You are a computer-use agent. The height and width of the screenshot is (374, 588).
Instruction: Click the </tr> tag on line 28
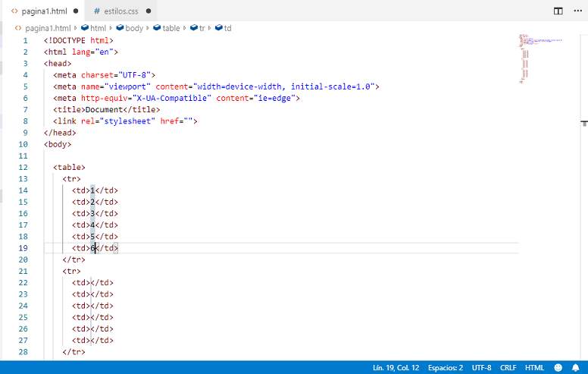73,352
